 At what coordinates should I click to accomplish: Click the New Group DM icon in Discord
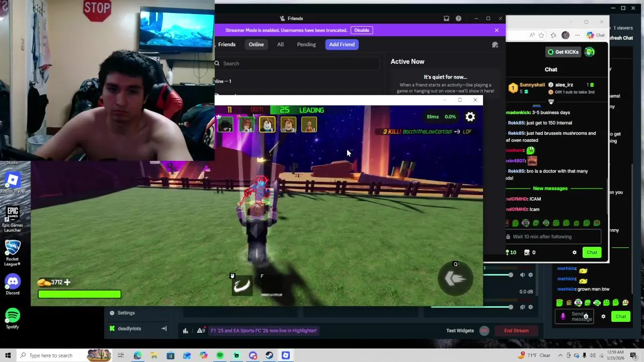point(495,45)
